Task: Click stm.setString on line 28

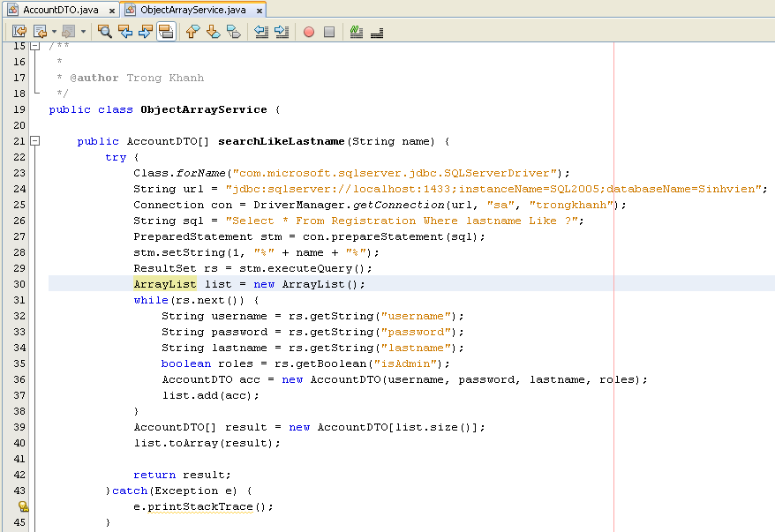Action: tap(179, 252)
